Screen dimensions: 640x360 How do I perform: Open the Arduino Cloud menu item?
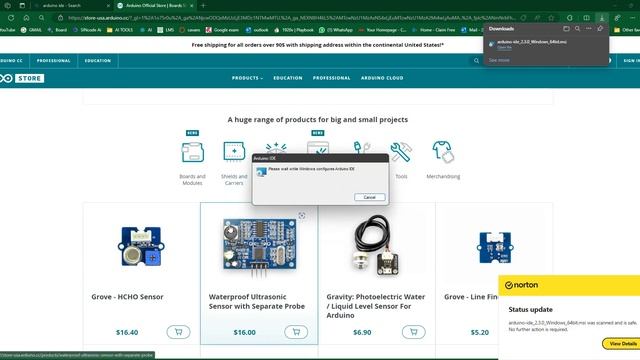coord(382,78)
